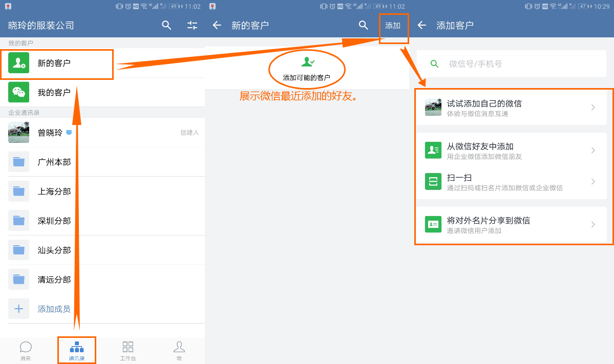Open the 清远分部 folder icon

tap(19, 279)
